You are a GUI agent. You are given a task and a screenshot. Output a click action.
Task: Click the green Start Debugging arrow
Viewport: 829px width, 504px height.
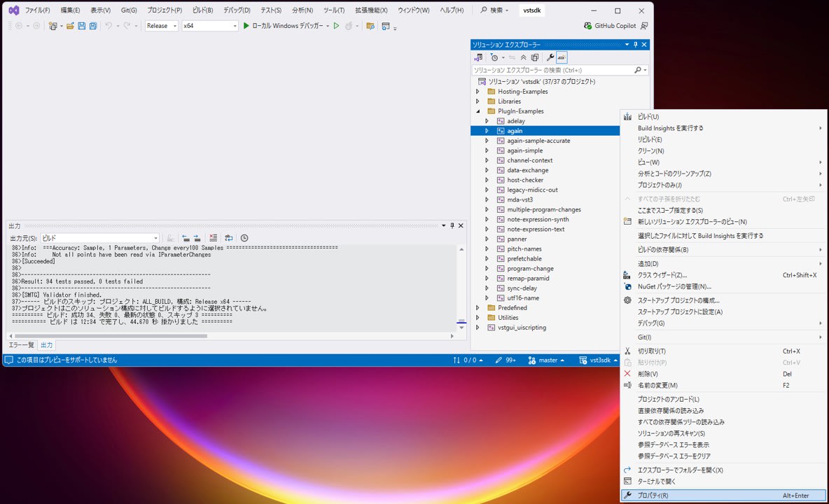(246, 26)
